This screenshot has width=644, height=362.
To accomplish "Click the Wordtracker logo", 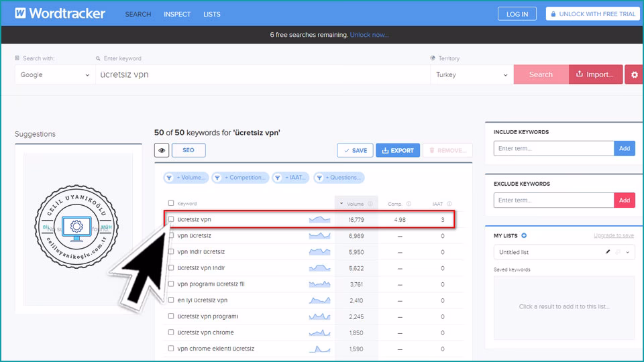I will (x=60, y=13).
